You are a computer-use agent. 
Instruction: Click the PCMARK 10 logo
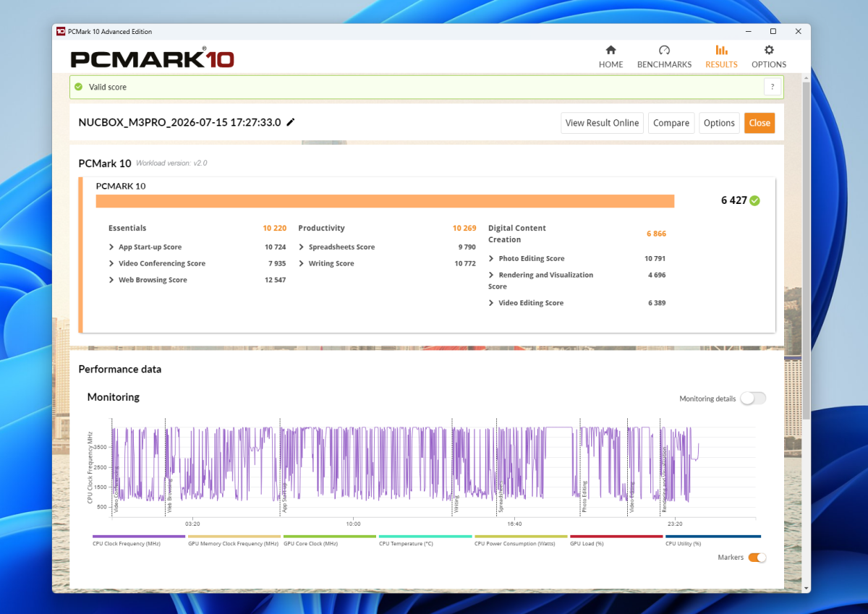[152, 57]
